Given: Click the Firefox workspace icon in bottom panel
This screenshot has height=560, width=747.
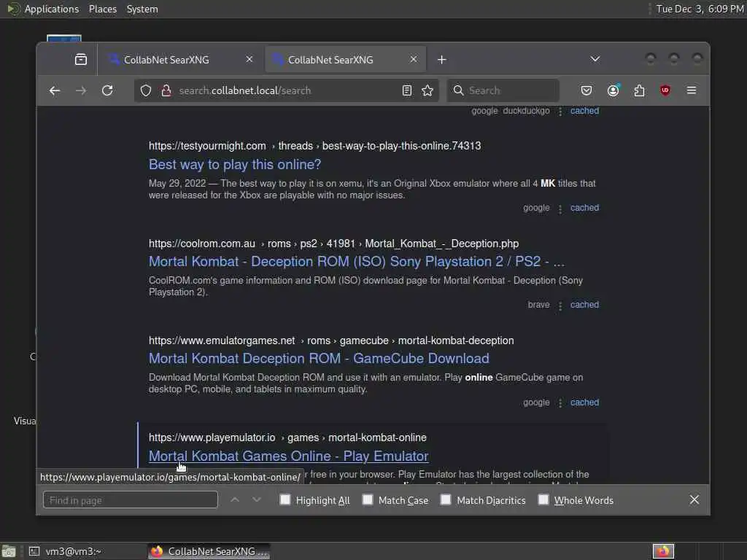Looking at the screenshot, I should click(x=663, y=551).
